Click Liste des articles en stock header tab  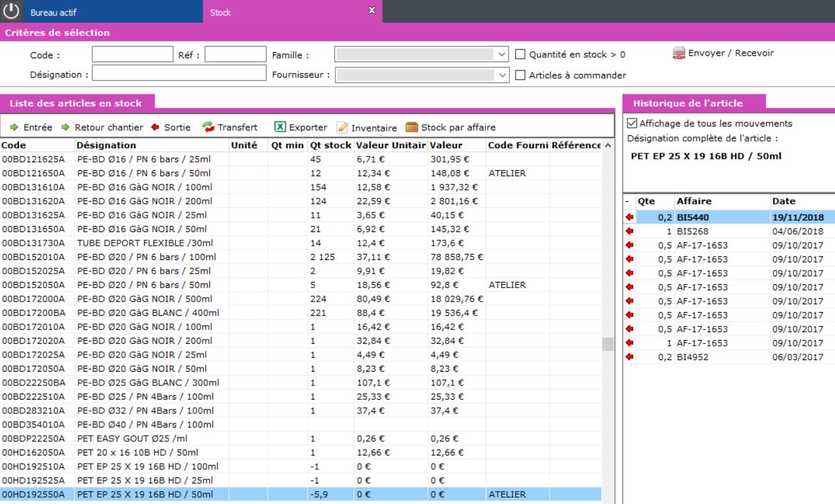click(76, 104)
